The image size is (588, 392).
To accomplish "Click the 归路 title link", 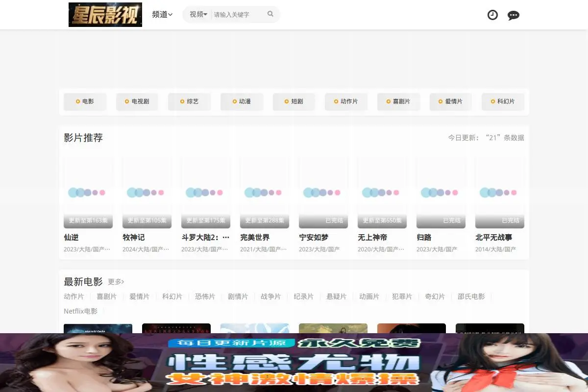I will click(x=424, y=238).
